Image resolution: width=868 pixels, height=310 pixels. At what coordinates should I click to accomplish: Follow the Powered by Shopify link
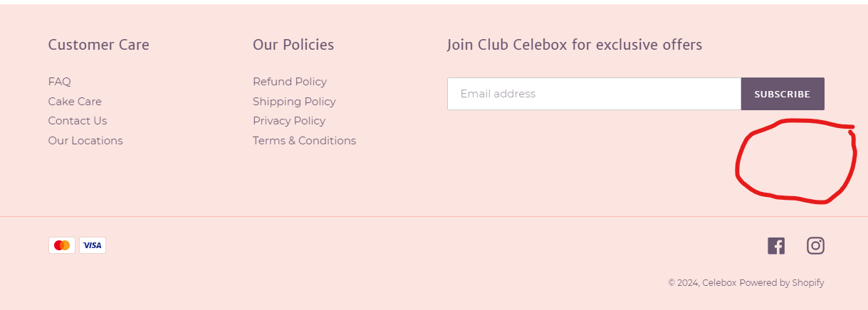pos(781,283)
